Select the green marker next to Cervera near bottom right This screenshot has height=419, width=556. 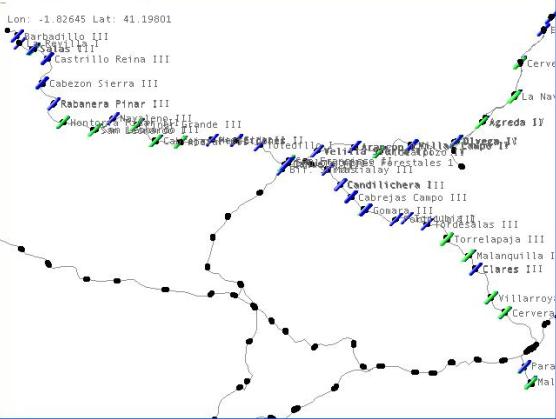pyautogui.click(x=505, y=313)
